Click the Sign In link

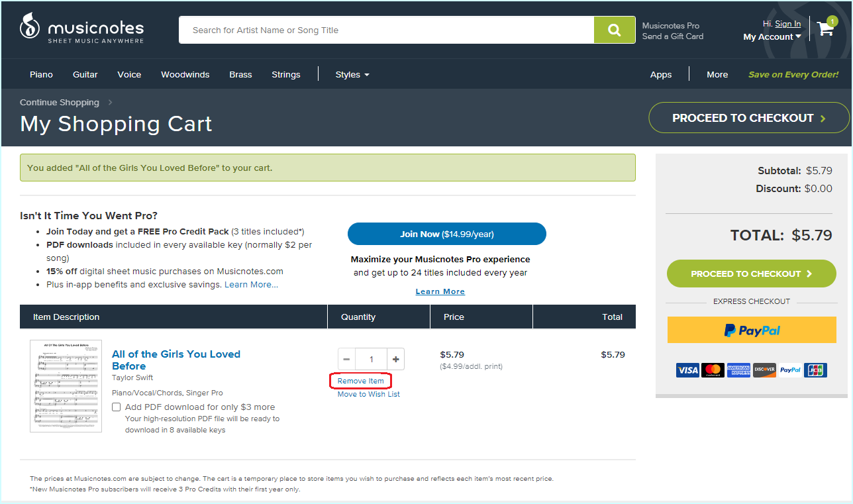[787, 24]
